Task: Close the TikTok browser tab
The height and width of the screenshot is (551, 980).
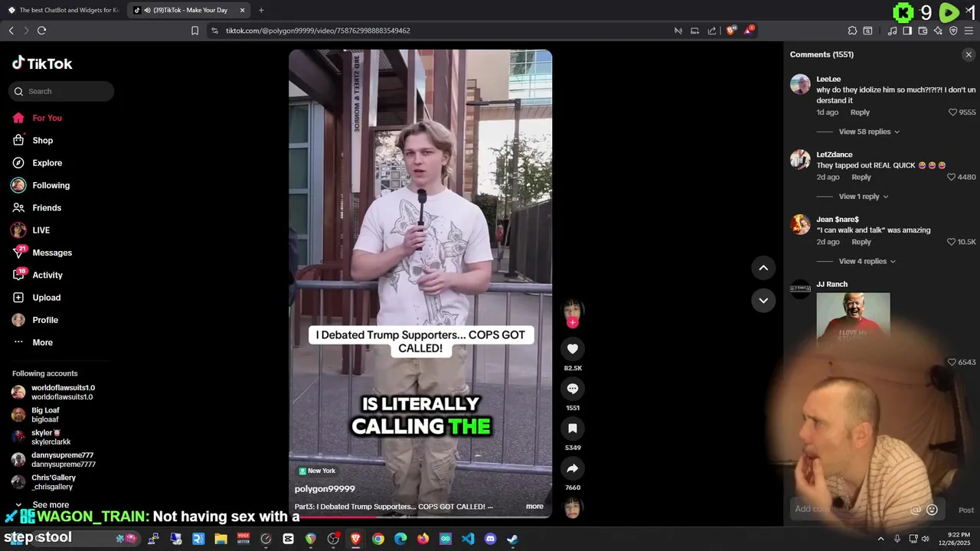Action: [x=243, y=10]
